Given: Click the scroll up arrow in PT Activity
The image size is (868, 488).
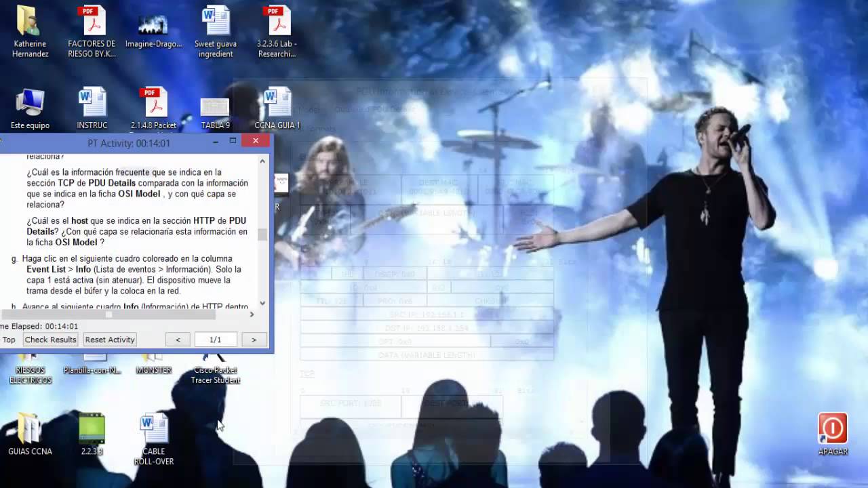Looking at the screenshot, I should 262,161.
